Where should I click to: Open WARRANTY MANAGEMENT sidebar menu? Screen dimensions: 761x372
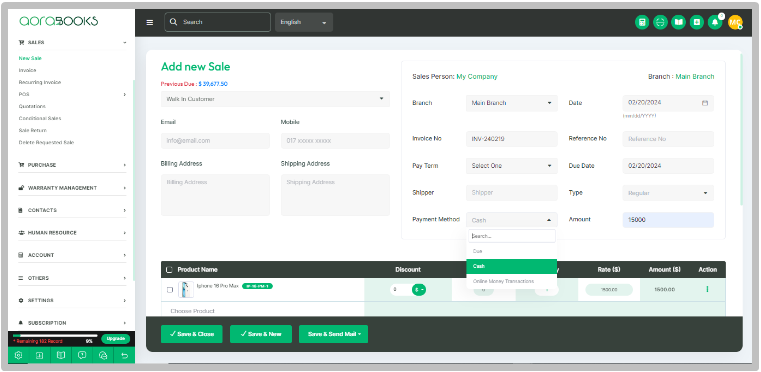[x=72, y=188]
